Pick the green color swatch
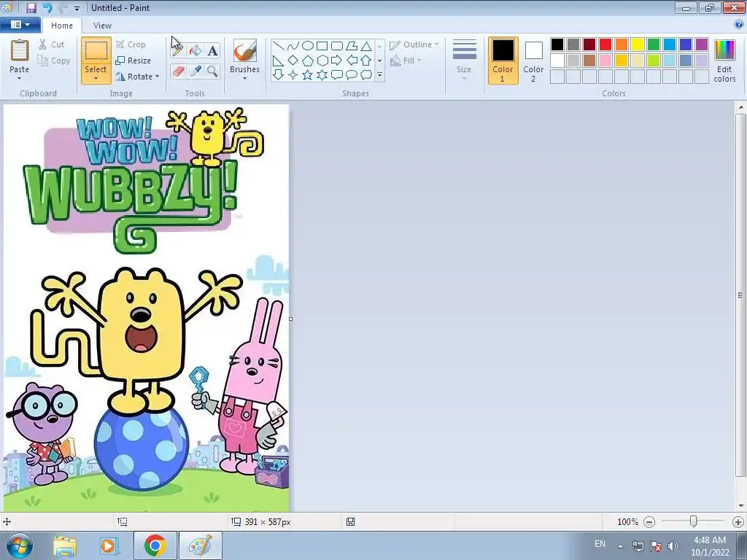Viewport: 747px width, 560px height. pos(654,44)
